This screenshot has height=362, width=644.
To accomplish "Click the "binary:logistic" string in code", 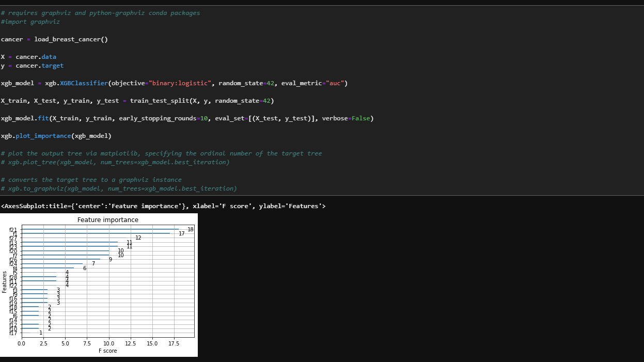I will point(180,83).
